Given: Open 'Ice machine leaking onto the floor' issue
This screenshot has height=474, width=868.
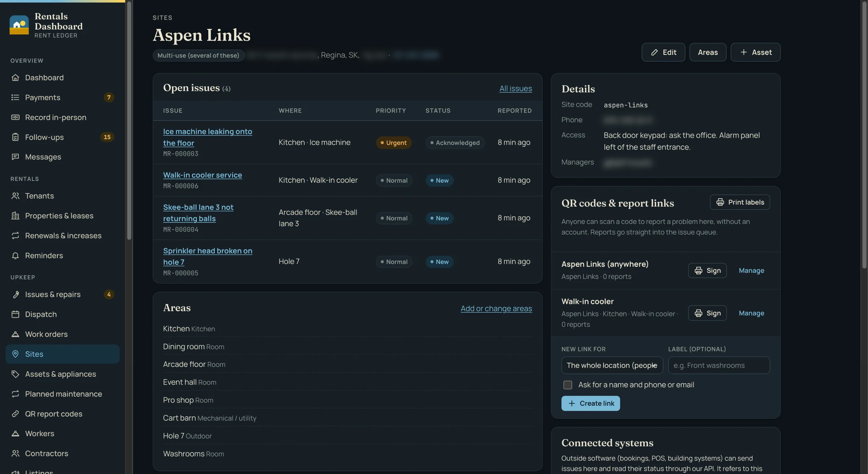Looking at the screenshot, I should point(207,137).
